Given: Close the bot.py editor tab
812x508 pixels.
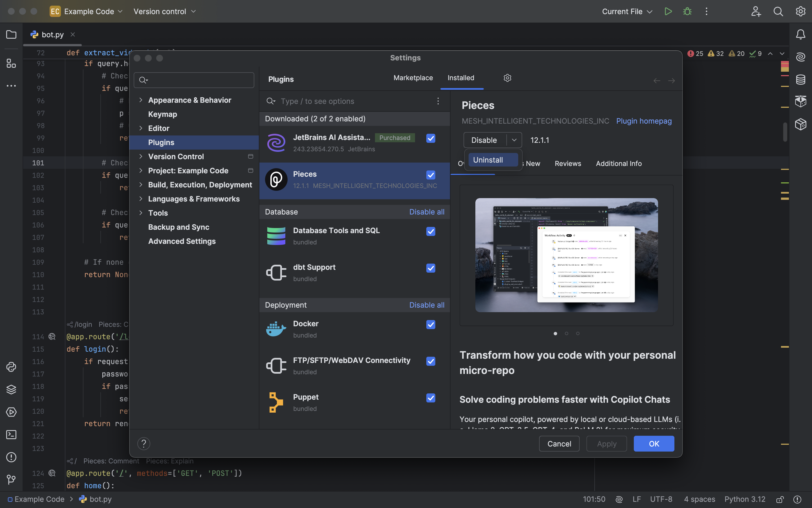Looking at the screenshot, I should (73, 34).
